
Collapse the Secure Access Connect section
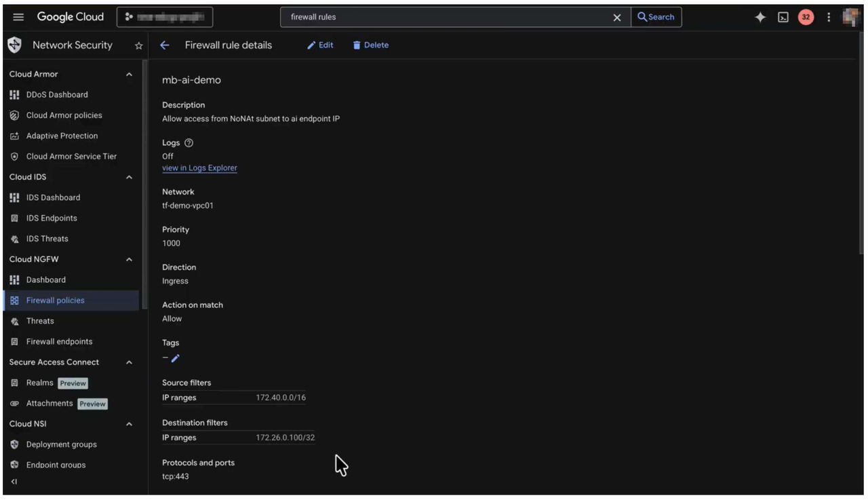129,362
